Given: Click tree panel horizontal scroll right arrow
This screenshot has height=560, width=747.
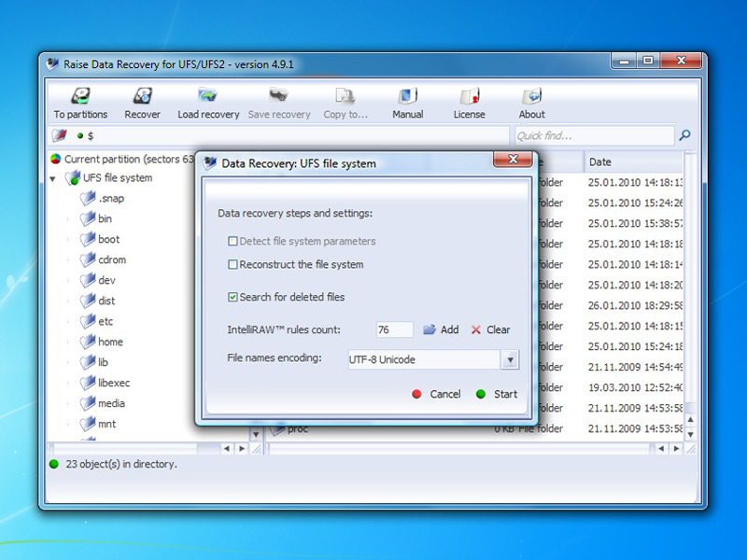Looking at the screenshot, I should pyautogui.click(x=242, y=448).
